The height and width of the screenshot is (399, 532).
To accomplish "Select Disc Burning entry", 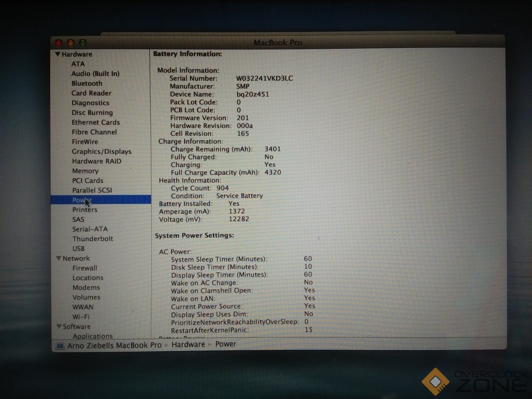I will click(x=92, y=112).
